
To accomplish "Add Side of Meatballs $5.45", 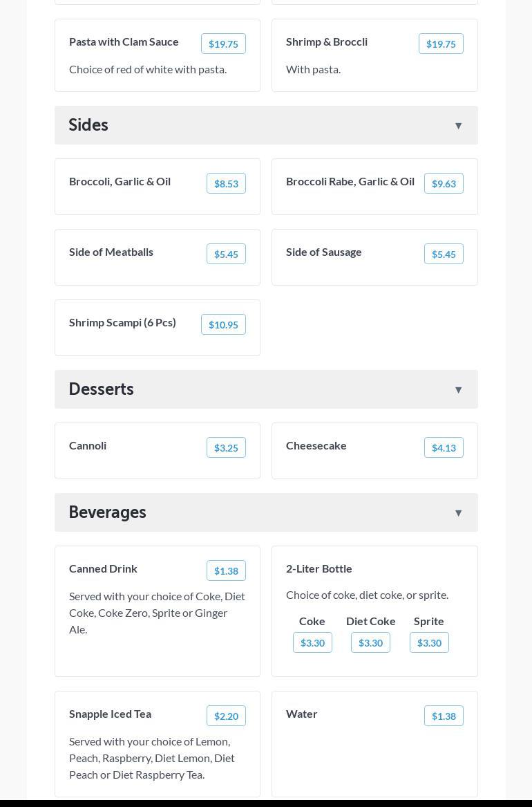I will 226,254.
